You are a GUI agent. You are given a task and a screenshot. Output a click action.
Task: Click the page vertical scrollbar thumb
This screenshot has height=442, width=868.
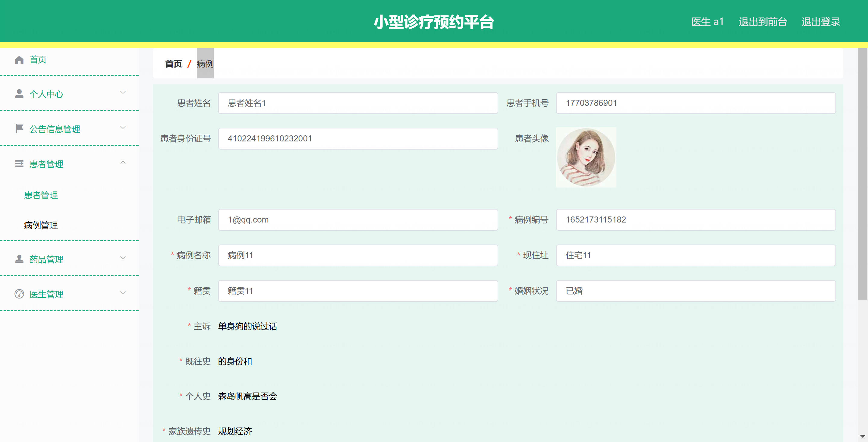tap(863, 174)
